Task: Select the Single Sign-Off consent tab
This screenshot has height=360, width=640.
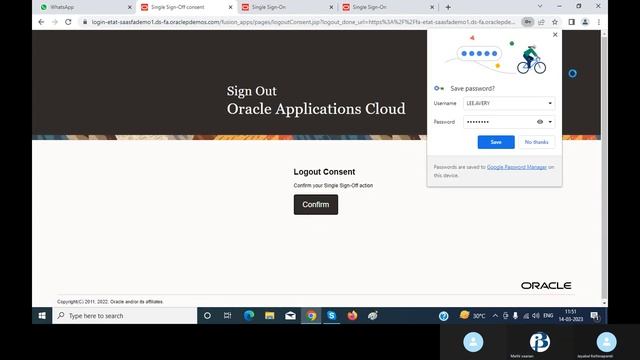Action: (186, 7)
